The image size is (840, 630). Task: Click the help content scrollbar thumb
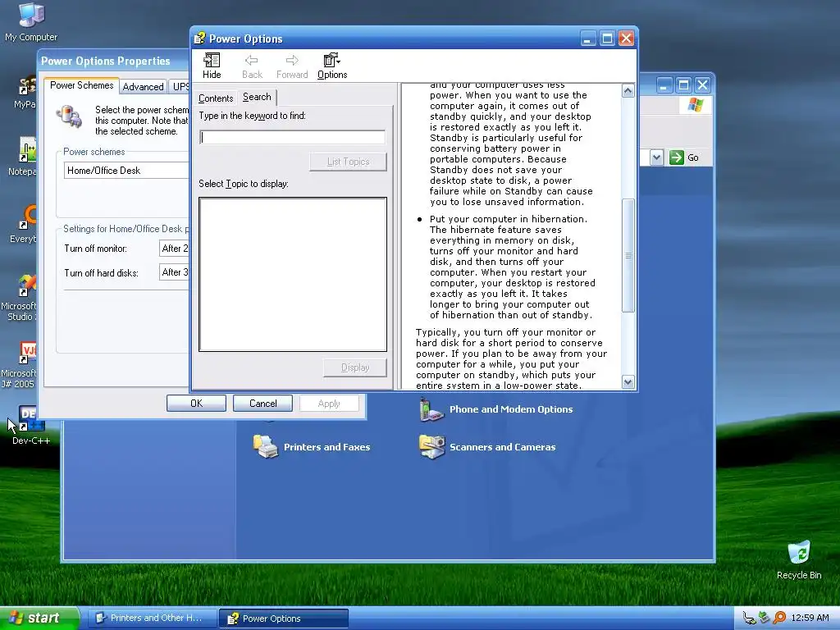click(x=628, y=256)
